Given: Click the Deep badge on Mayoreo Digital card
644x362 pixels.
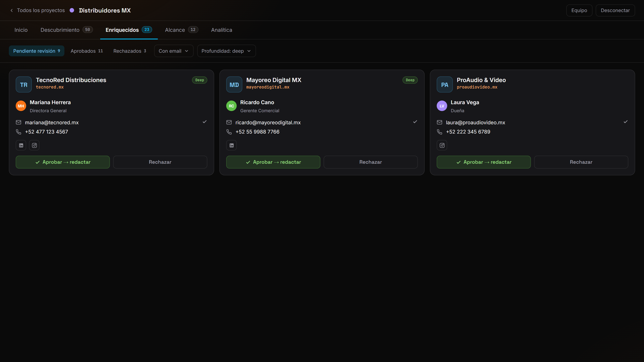Looking at the screenshot, I should 410,80.
